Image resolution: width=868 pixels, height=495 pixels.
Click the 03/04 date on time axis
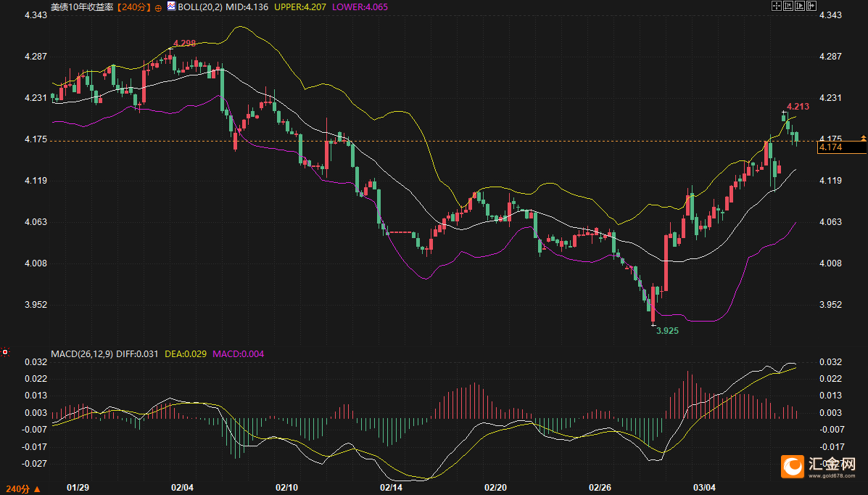click(704, 486)
